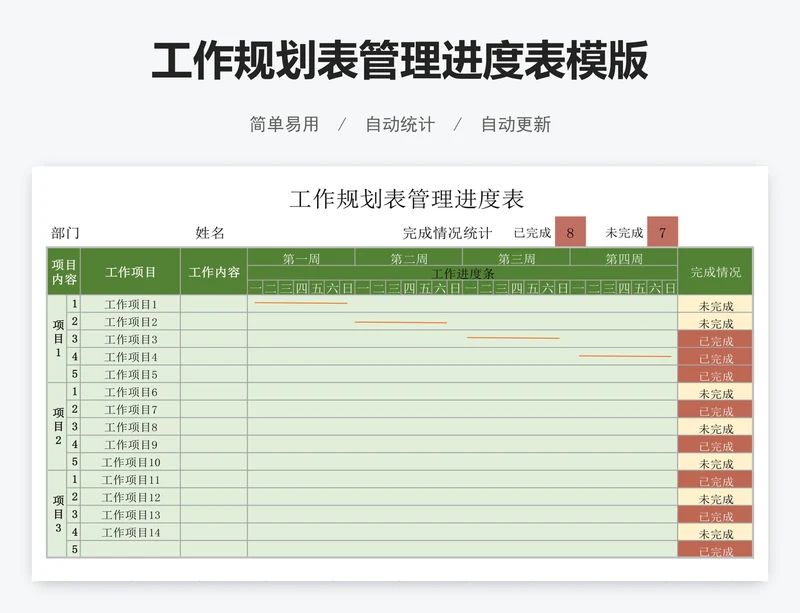The height and width of the screenshot is (613, 800).
Task: Select the 未完成 status for 工作项目2
Action: pos(715,323)
